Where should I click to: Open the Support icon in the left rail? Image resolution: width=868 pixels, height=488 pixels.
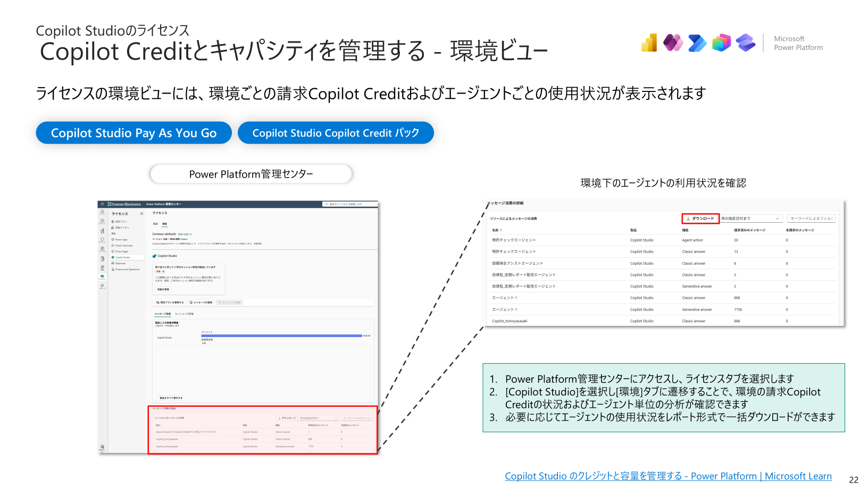tap(102, 287)
